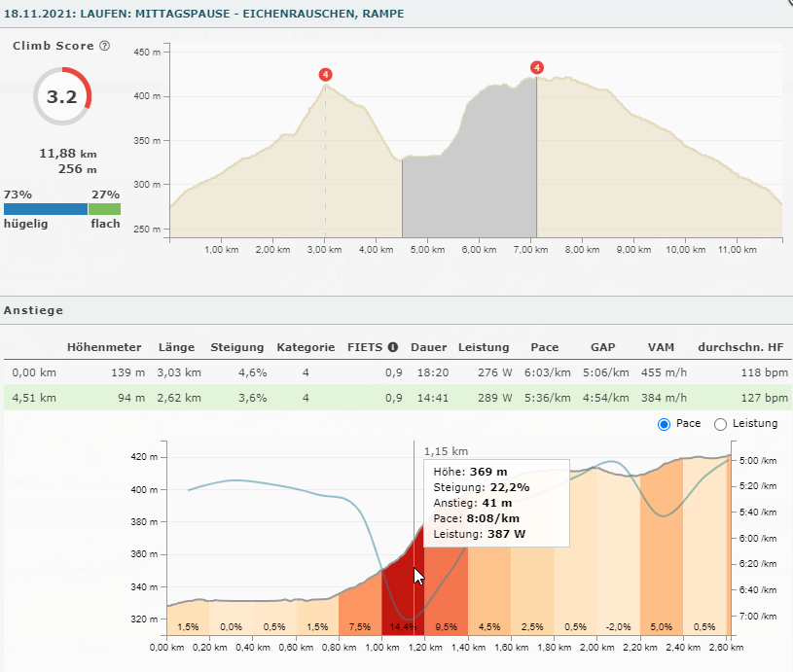793x672 pixels.
Task: Click the Steigung column header
Action: 236,347
